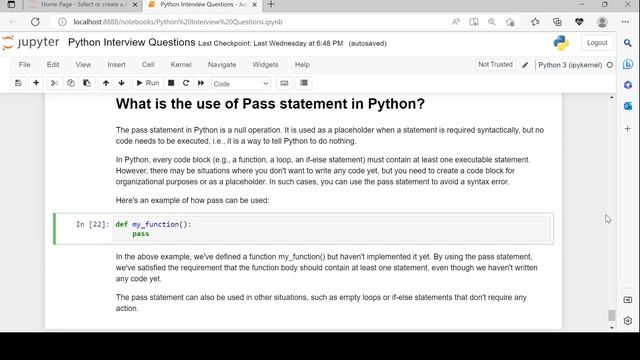
Task: Copy selected cells in Jupyter toolbar
Action: (71, 83)
